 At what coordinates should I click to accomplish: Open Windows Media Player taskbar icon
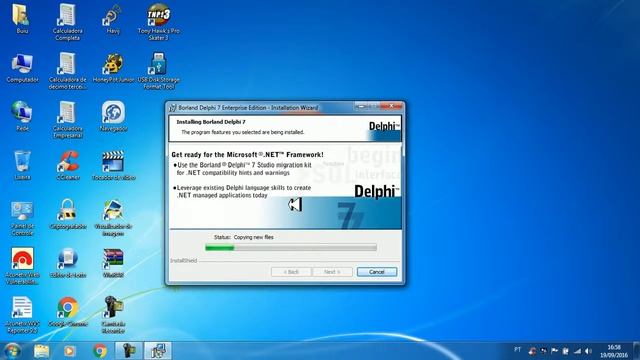click(x=70, y=351)
